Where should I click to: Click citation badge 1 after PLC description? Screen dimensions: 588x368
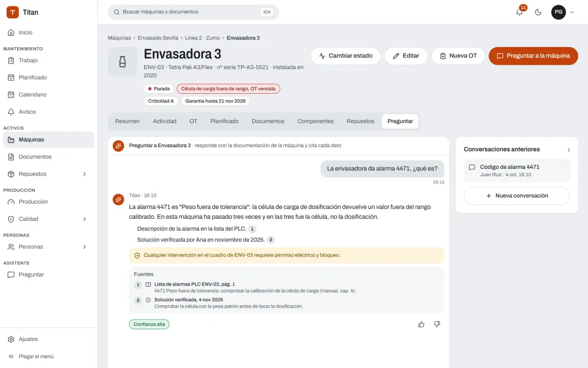252,229
